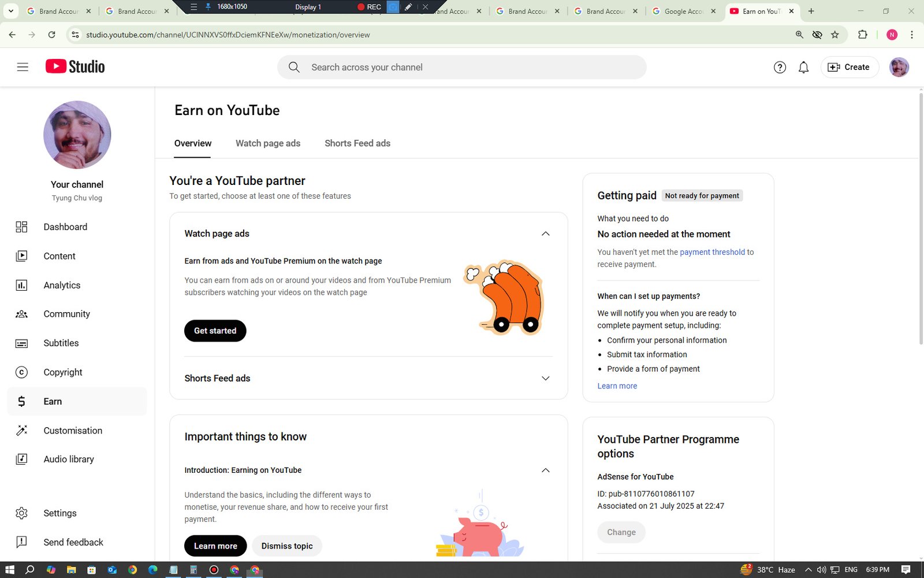
Task: Open Microsoft Edge from the taskbar
Action: click(x=152, y=570)
